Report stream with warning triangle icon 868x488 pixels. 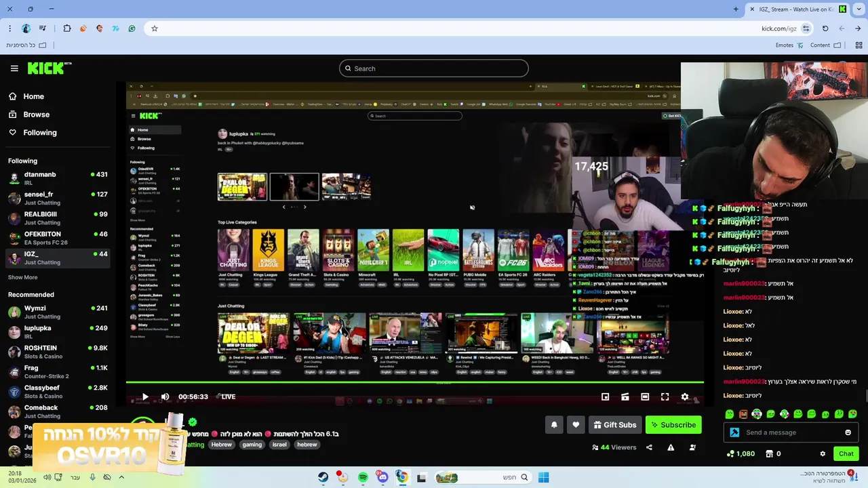coord(671,447)
